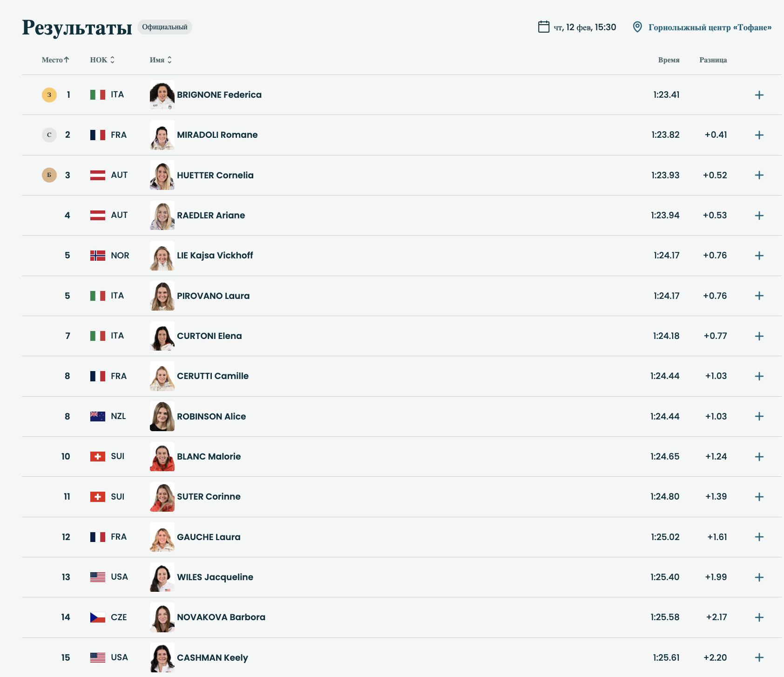Click the location pin icon by Тофане
The width and height of the screenshot is (784, 677).
(637, 27)
